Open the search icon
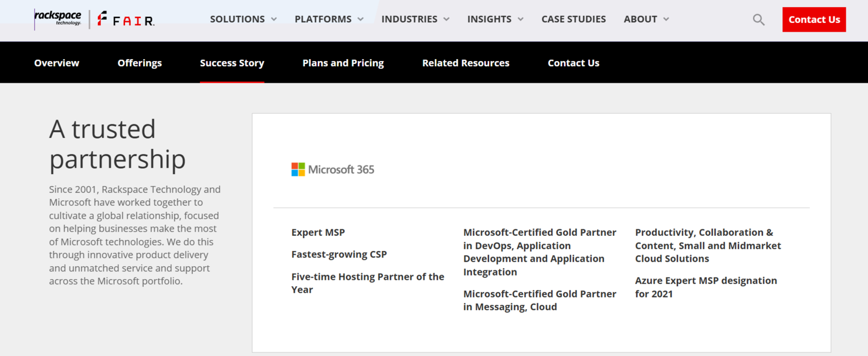868x356 pixels. pyautogui.click(x=758, y=19)
